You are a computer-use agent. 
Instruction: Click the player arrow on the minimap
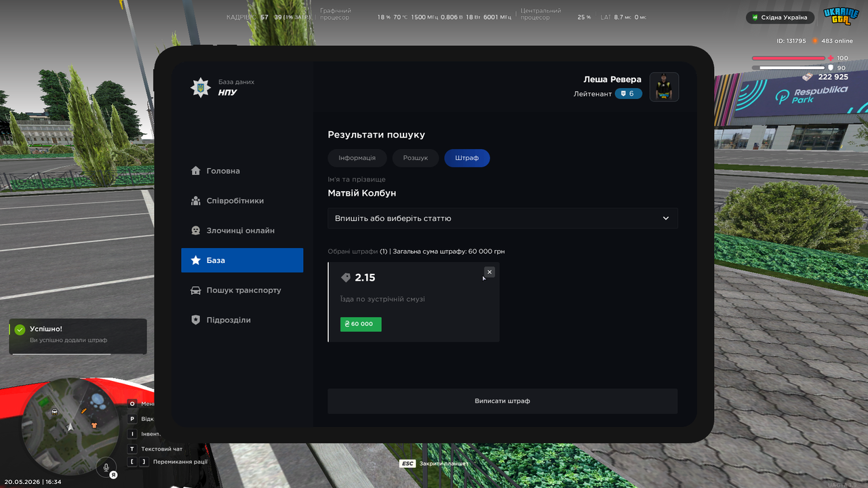(x=71, y=428)
